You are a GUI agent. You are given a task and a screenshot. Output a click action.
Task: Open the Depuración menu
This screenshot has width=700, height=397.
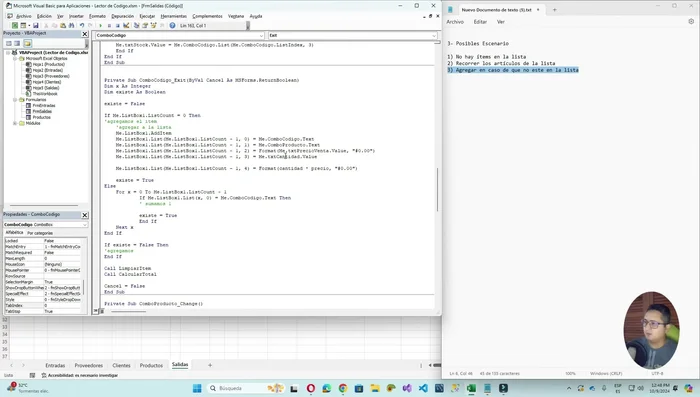tap(122, 16)
